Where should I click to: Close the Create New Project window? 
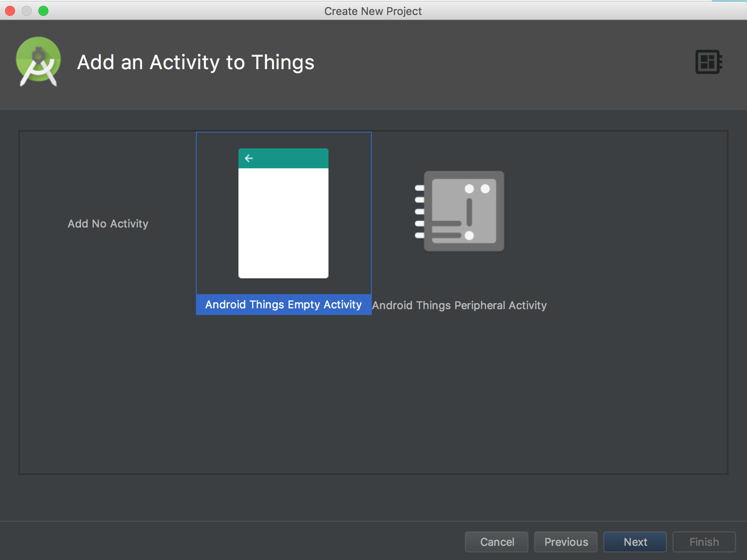[x=10, y=11]
